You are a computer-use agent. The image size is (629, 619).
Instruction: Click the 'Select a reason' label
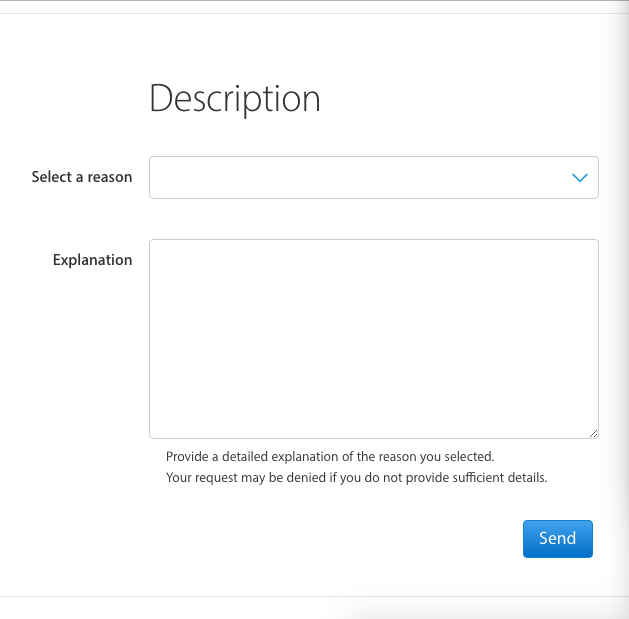pos(82,177)
